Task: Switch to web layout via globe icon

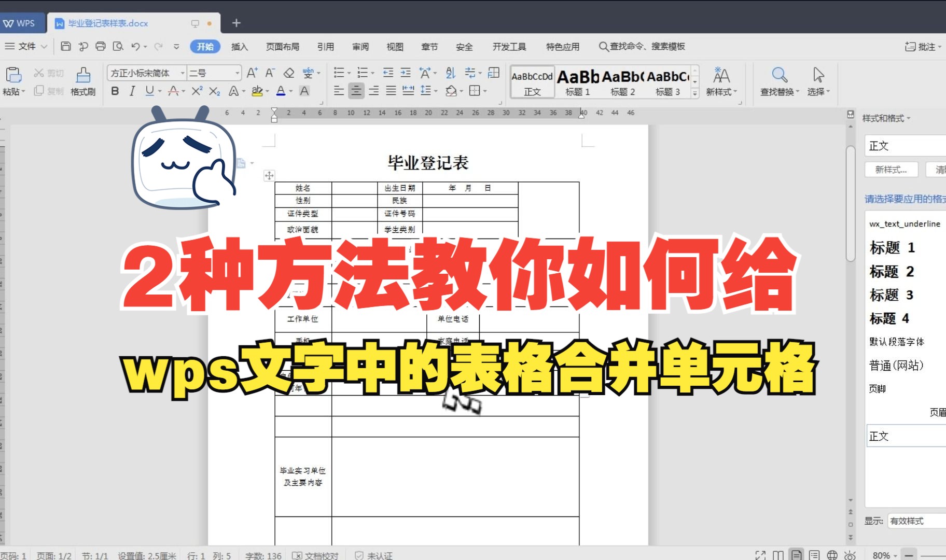Action: point(832,554)
